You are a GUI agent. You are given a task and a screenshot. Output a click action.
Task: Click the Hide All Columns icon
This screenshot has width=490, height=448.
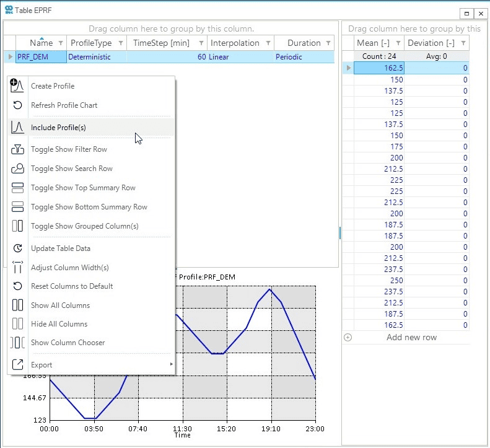click(17, 324)
